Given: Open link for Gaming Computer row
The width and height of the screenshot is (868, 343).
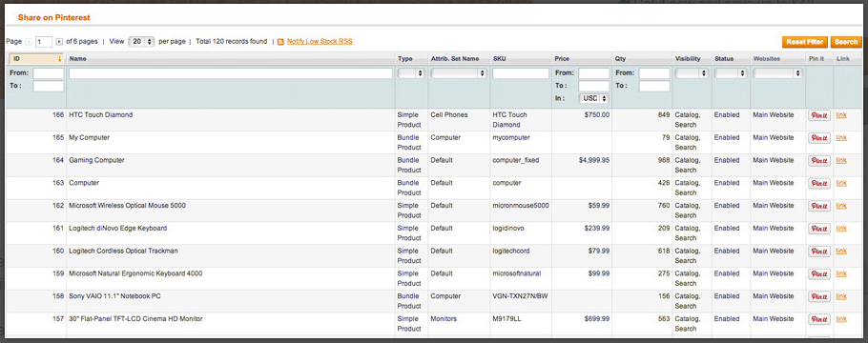Looking at the screenshot, I should click(x=841, y=160).
